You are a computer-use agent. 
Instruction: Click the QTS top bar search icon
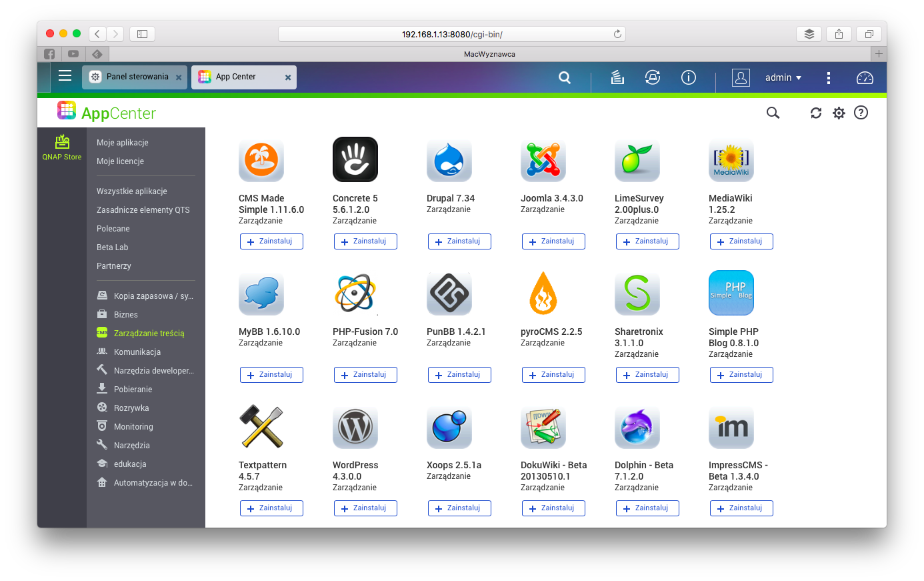coord(565,77)
